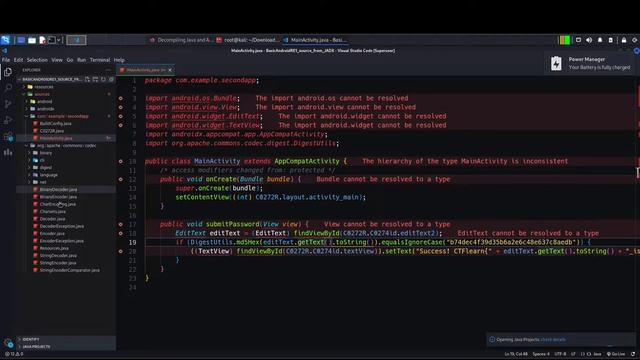Open the Terminal menu
The height and width of the screenshot is (360, 640).
tap(100, 60)
